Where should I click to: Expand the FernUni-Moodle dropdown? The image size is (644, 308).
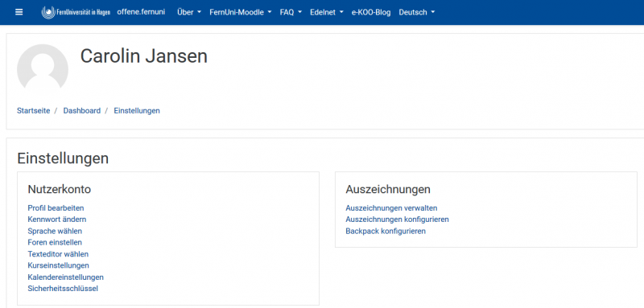tap(240, 12)
